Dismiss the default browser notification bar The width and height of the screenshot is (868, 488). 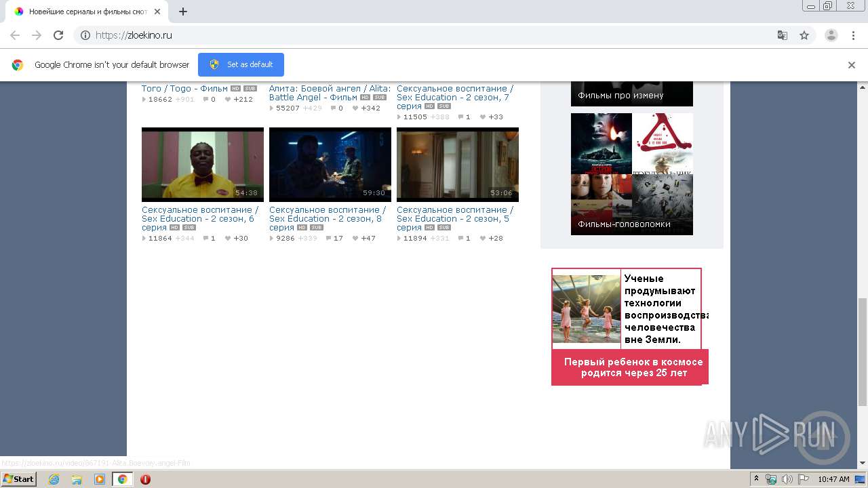click(852, 65)
